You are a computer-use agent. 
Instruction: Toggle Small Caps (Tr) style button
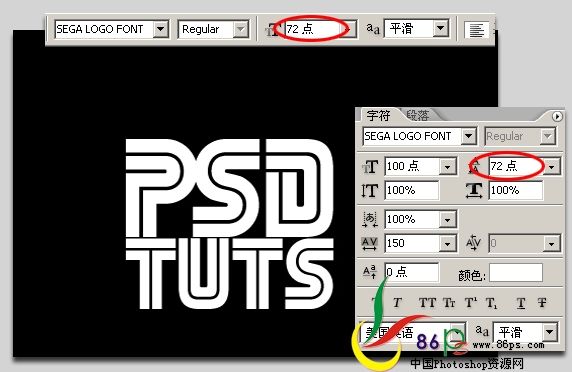coord(449,303)
